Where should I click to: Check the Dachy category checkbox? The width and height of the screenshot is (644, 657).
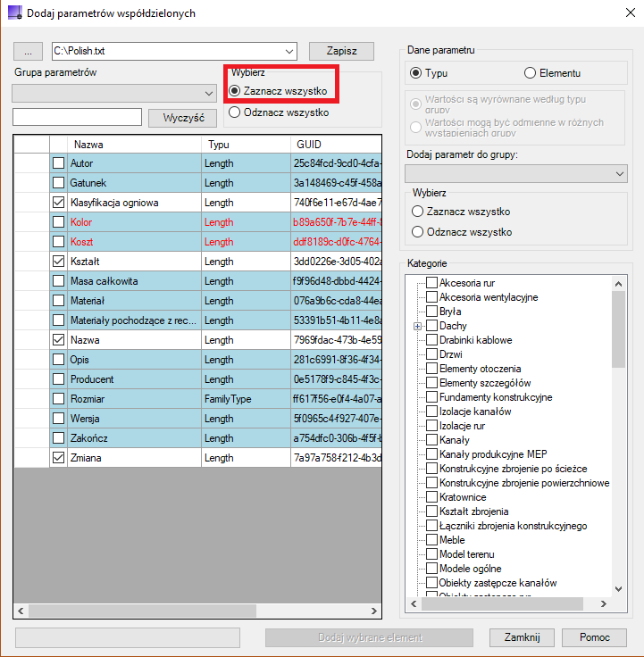431,325
